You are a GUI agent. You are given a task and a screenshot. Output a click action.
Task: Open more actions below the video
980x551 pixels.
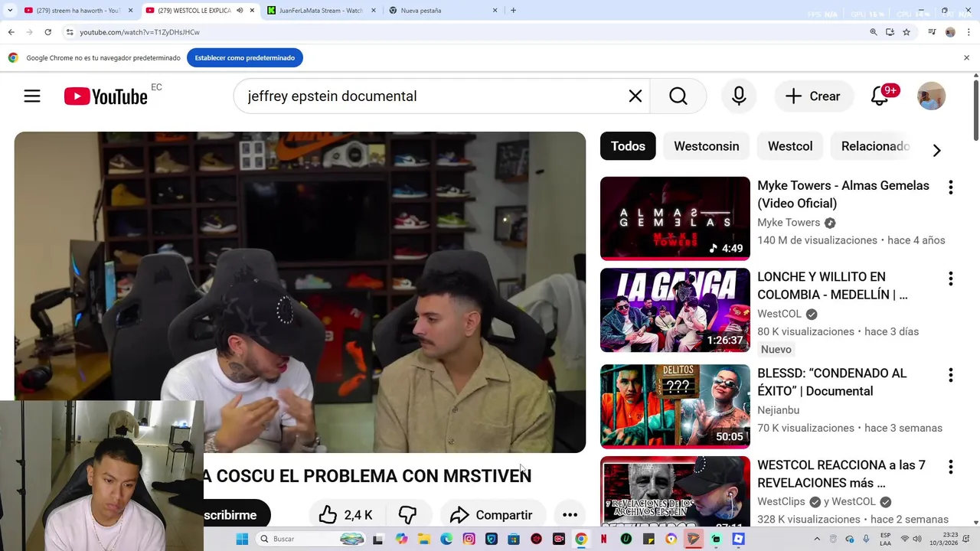point(570,515)
